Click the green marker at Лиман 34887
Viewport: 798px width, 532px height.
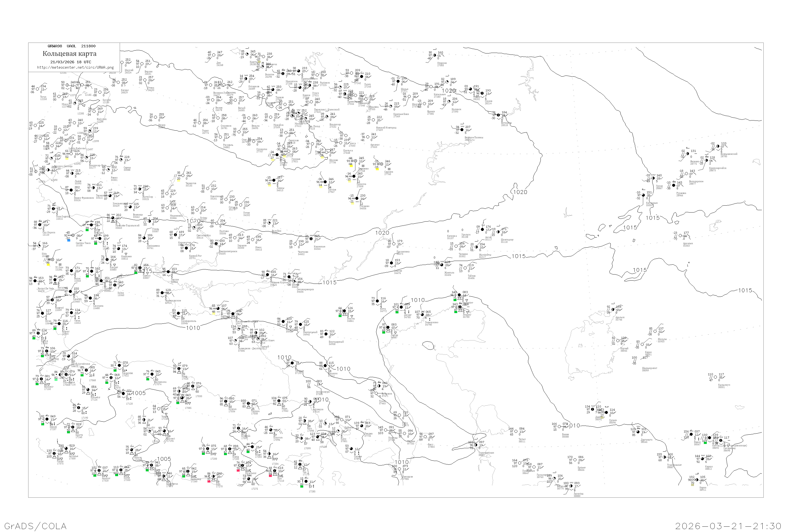point(384,332)
